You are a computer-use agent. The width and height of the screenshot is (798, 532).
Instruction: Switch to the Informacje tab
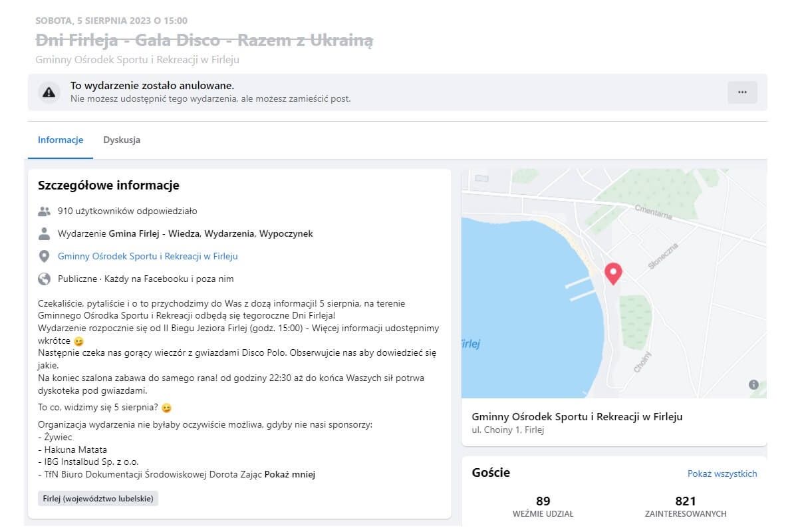pos(61,140)
